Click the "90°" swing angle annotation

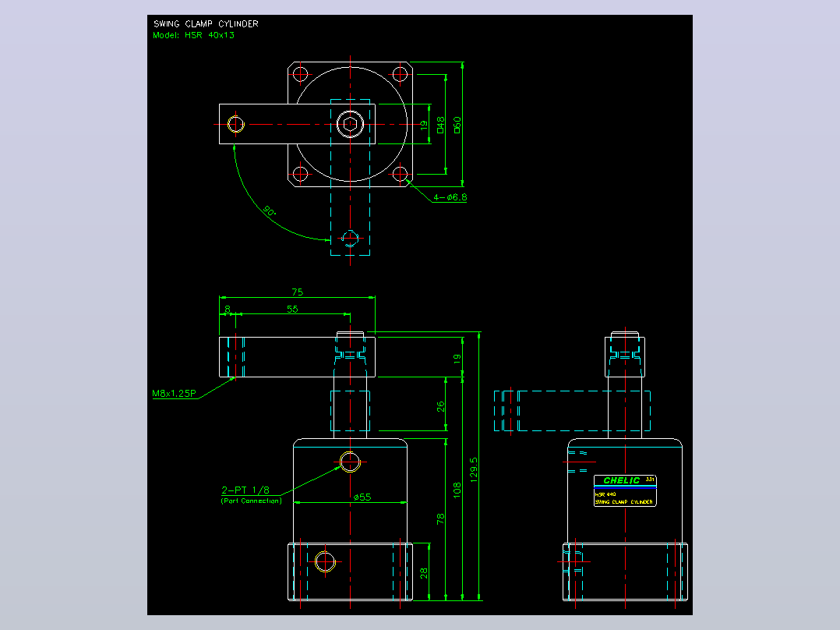[270, 211]
